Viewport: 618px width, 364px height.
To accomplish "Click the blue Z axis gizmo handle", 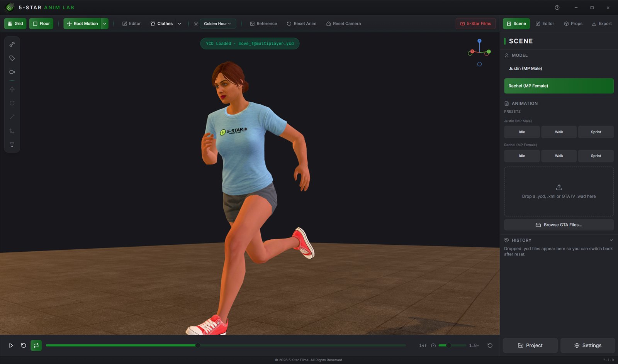I will pos(479,41).
